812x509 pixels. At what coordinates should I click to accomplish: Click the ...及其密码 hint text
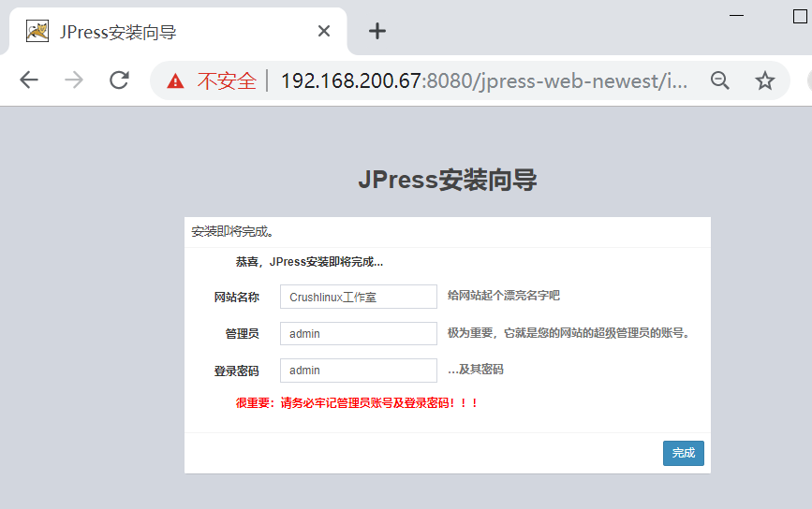[476, 370]
